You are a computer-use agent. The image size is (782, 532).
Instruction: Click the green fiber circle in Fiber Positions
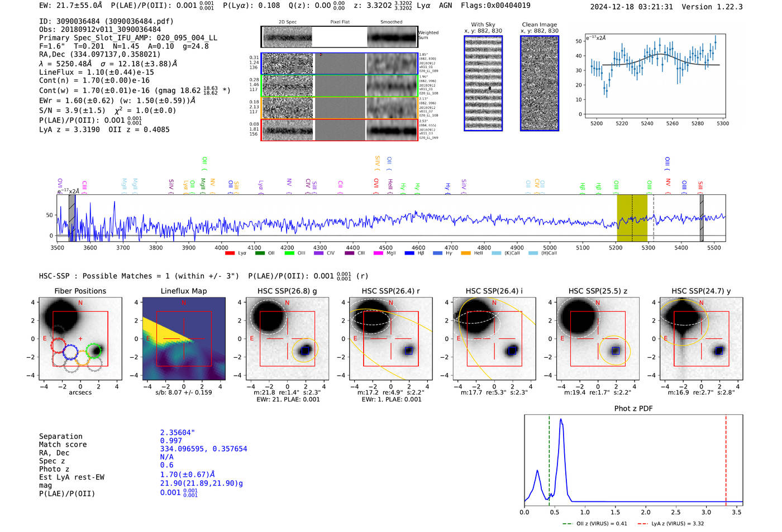point(94,351)
